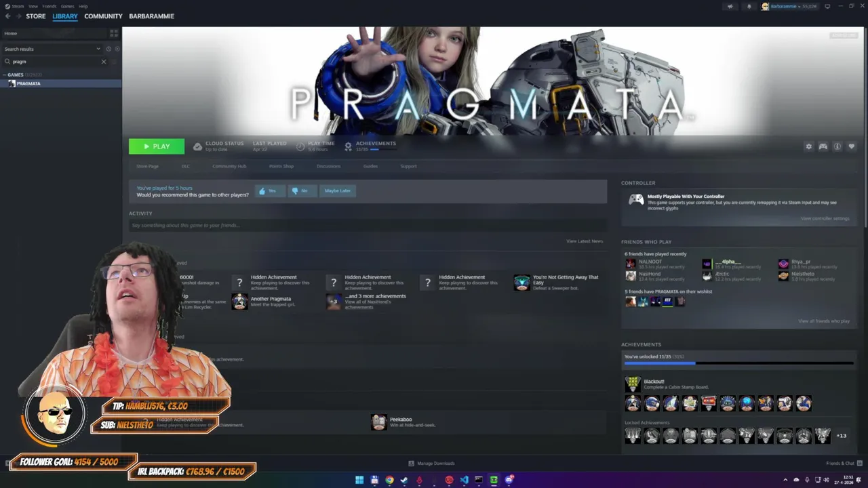The width and height of the screenshot is (868, 488).
Task: Click the activity post text field
Action: coord(368,225)
